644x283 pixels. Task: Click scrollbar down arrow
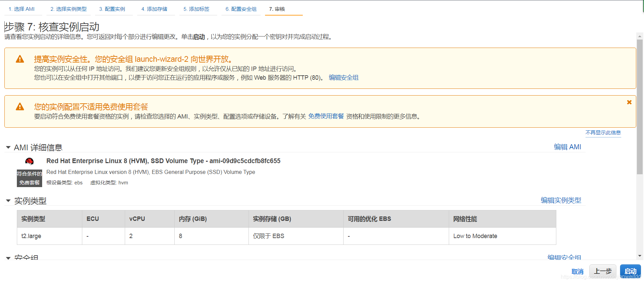(x=640, y=256)
